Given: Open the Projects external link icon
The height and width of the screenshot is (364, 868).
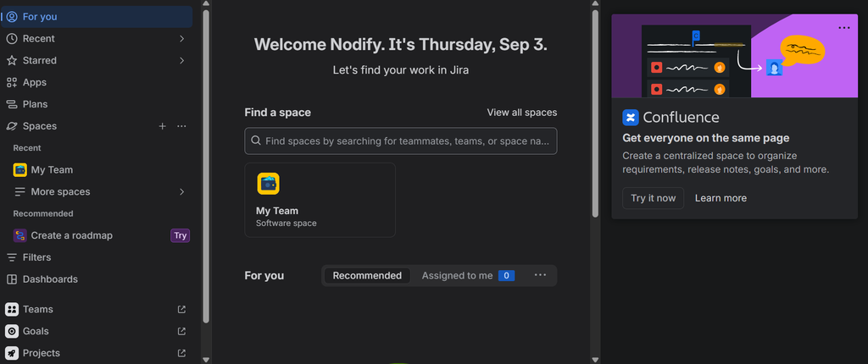Looking at the screenshot, I should (181, 353).
